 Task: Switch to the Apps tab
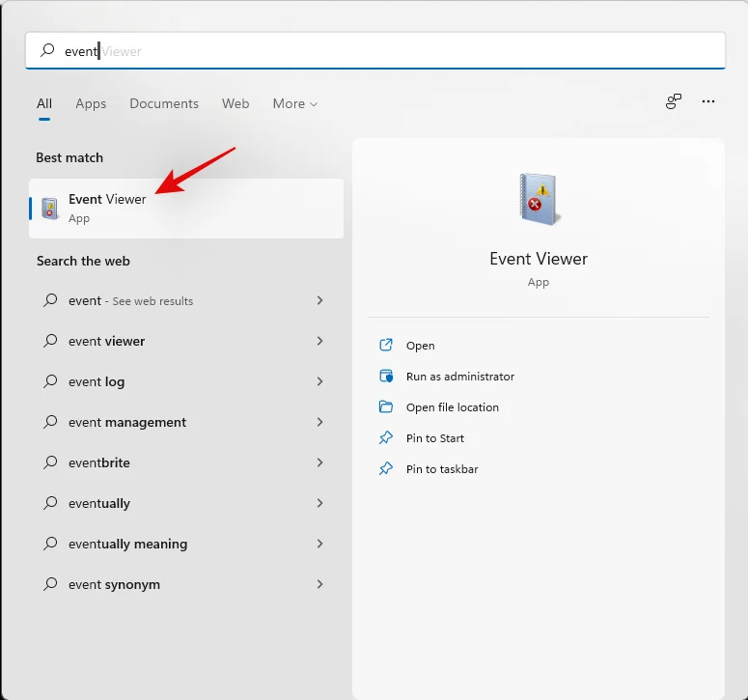91,103
